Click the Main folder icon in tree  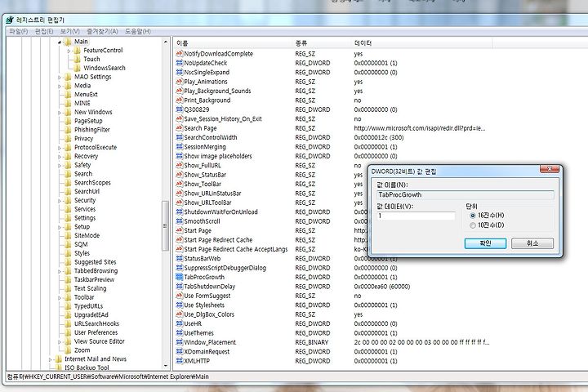68,42
